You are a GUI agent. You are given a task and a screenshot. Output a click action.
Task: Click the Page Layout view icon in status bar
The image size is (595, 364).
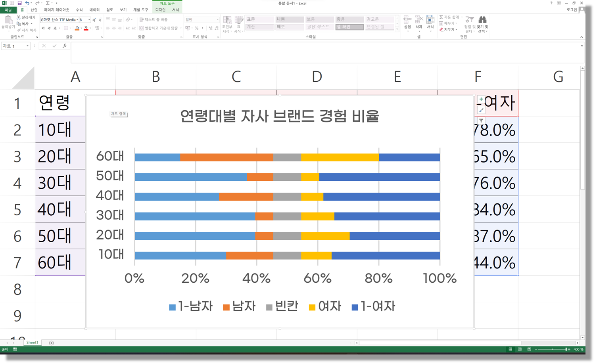click(x=520, y=349)
